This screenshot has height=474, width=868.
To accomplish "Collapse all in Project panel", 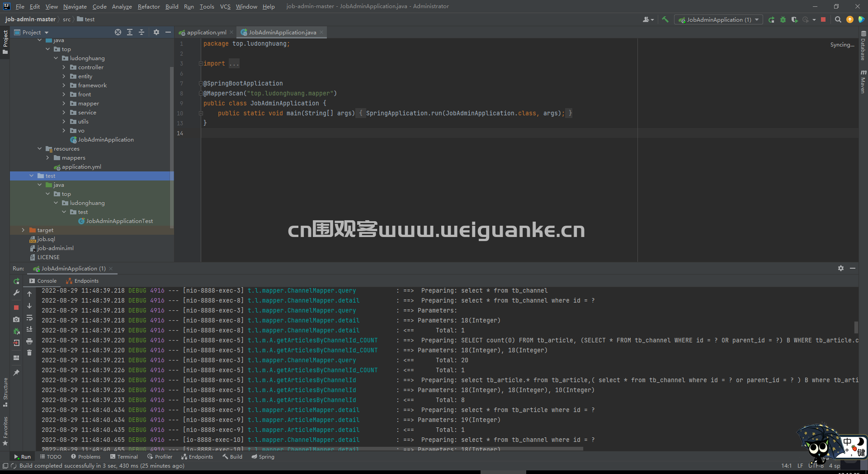I will 142,32.
